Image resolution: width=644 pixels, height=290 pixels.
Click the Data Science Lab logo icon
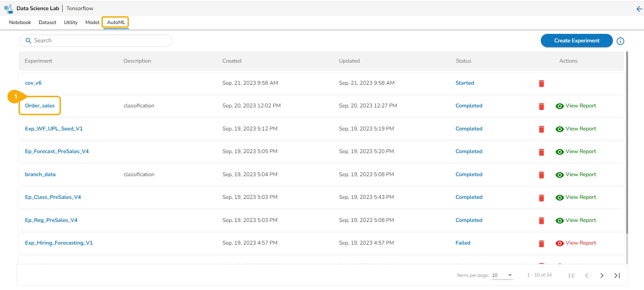[x=8, y=8]
